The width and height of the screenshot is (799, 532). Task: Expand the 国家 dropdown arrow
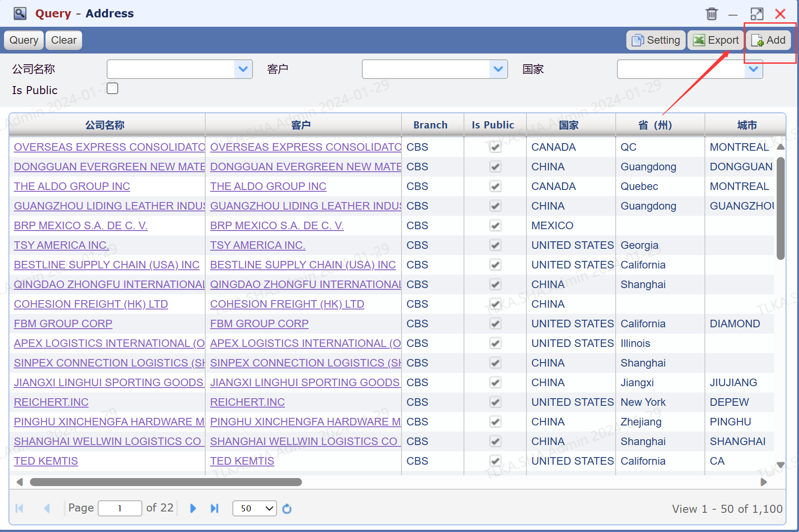click(753, 69)
